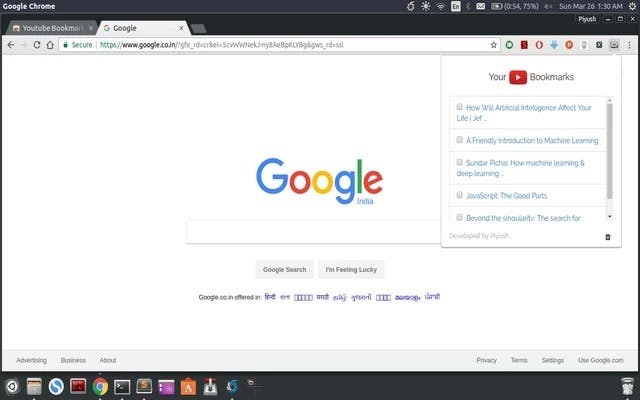This screenshot has height=400, width=640.
Task: Check the 'JavaScript: The Good Parts' checkbox
Action: coord(460,195)
